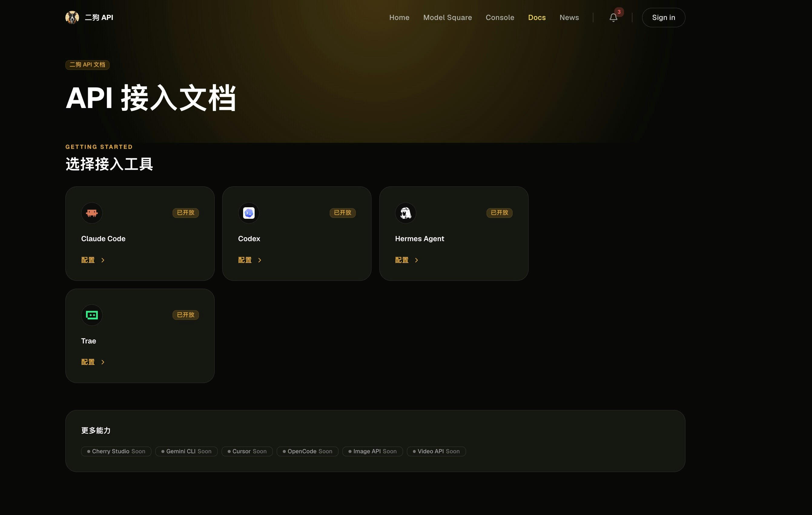Click the Gemini CLI Soon chip

[x=186, y=452]
